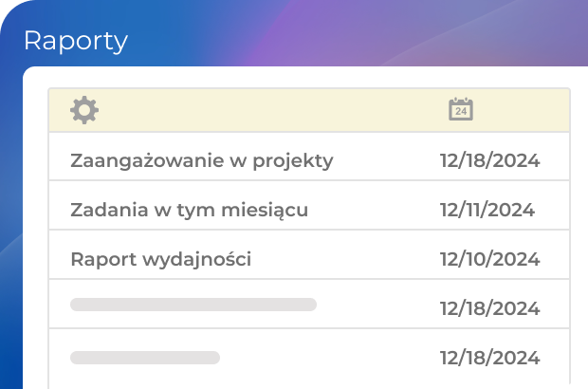Click the number 24 on the calendar icon

pos(461,112)
